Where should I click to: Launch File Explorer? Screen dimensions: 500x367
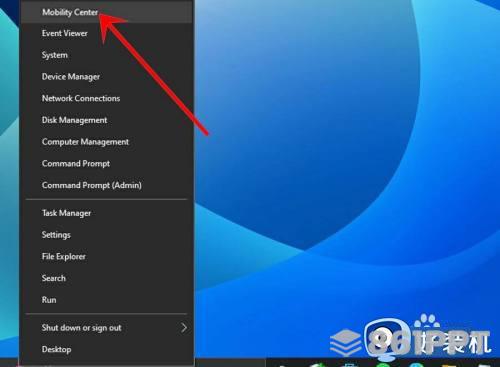tap(107, 256)
